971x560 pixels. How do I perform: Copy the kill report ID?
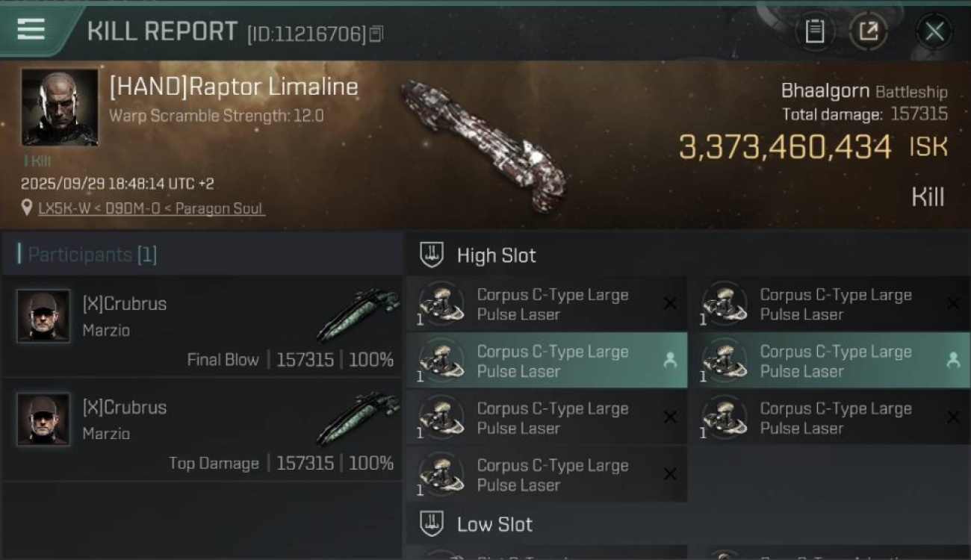[x=376, y=34]
